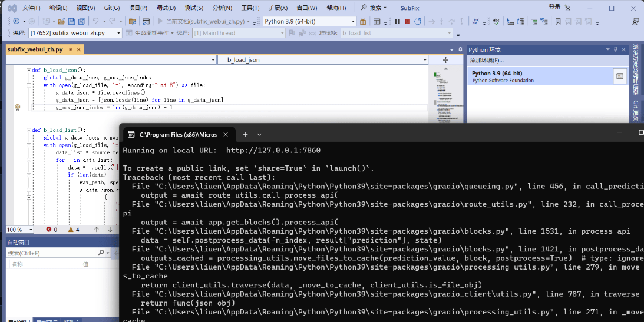This screenshot has width=644, height=322.
Task: Expand the 100 % zoom level dropdown
Action: pyautogui.click(x=30, y=230)
